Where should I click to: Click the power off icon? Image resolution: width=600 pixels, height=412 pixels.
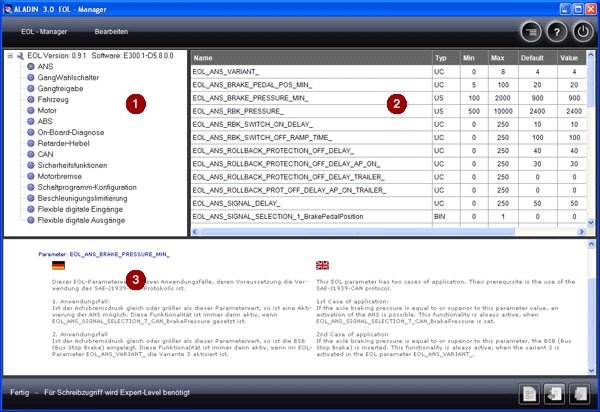582,32
